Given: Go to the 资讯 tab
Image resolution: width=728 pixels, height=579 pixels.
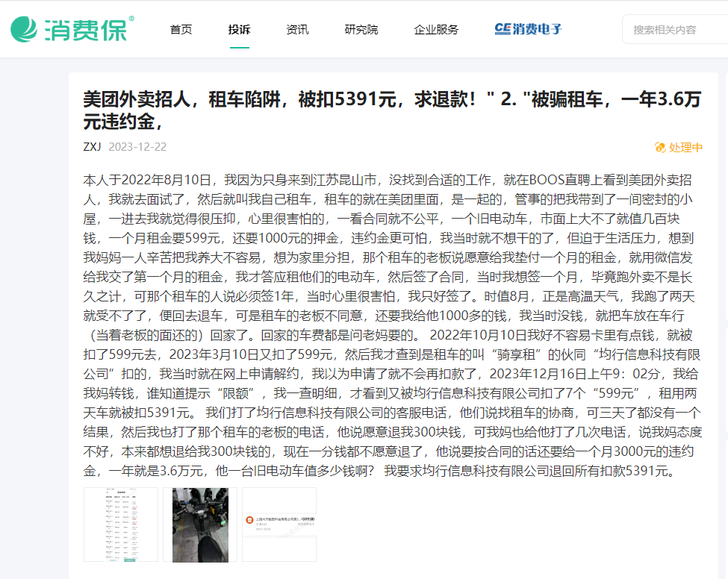Looking at the screenshot, I should 298,30.
